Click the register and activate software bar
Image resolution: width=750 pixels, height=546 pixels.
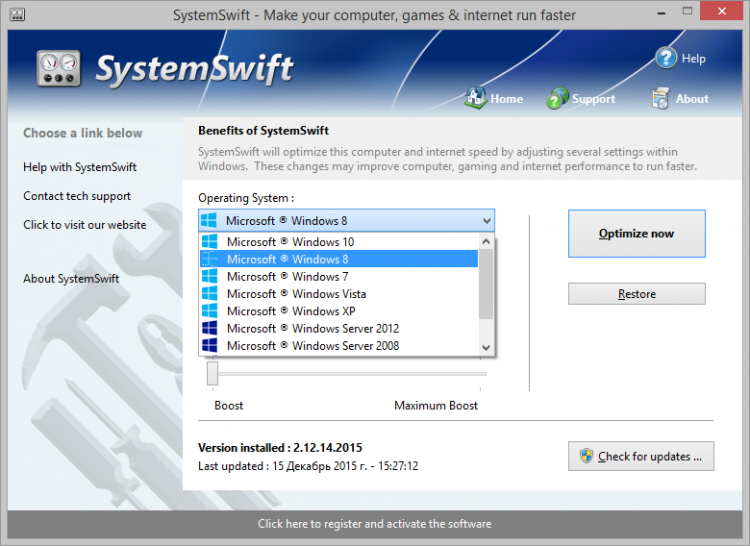pyautogui.click(x=375, y=524)
